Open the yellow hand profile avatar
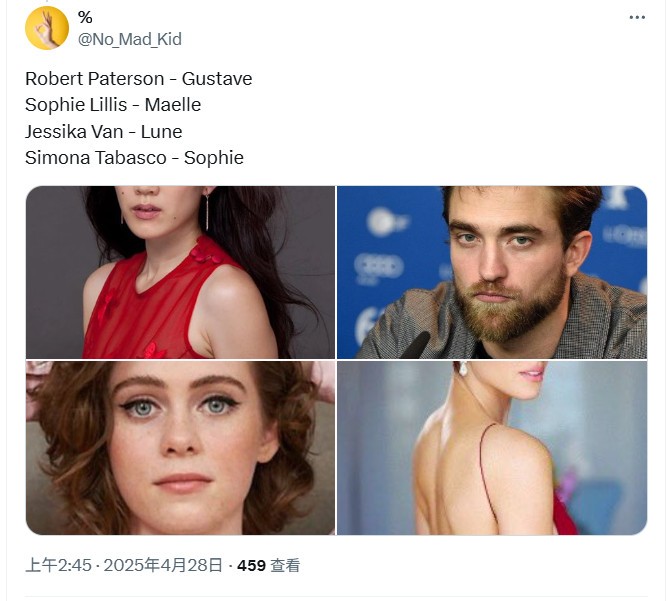This screenshot has height=601, width=670. (46, 28)
